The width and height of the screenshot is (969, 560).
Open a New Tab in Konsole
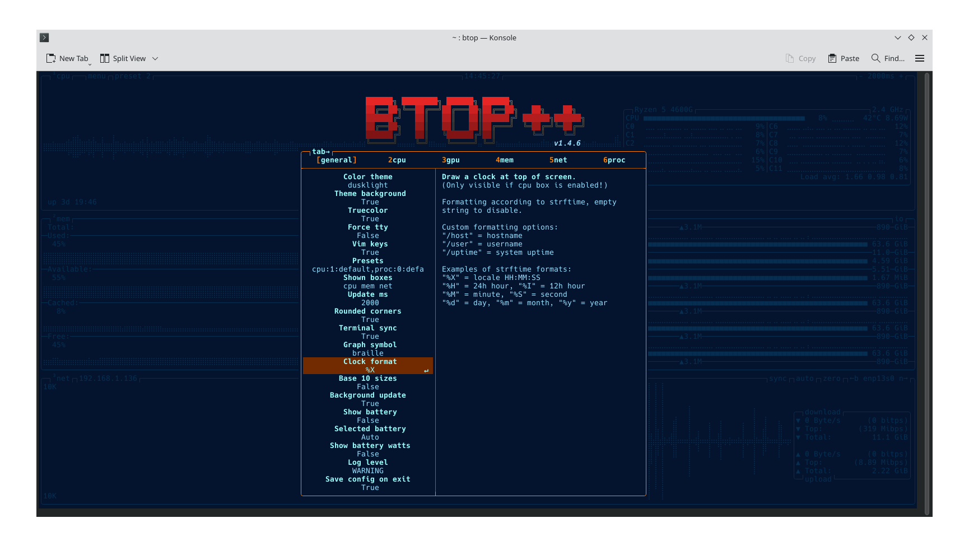pyautogui.click(x=67, y=58)
